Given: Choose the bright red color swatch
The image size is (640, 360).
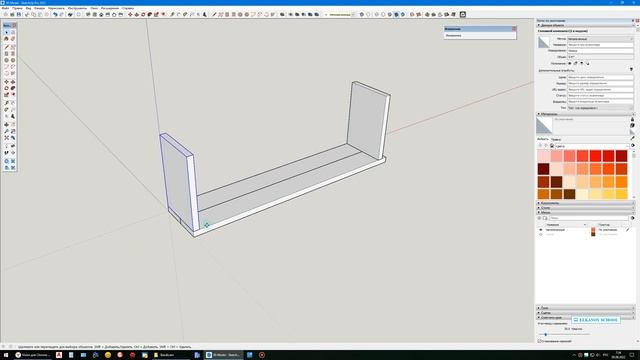Looking at the screenshot, I should click(x=596, y=156).
